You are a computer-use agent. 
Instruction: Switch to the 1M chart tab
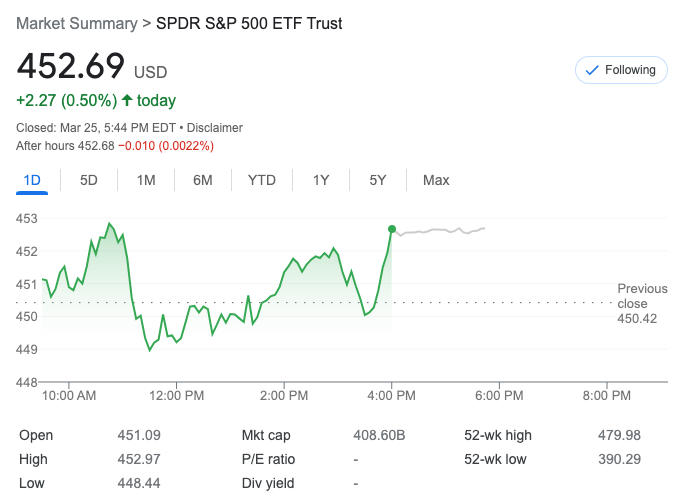tap(146, 180)
